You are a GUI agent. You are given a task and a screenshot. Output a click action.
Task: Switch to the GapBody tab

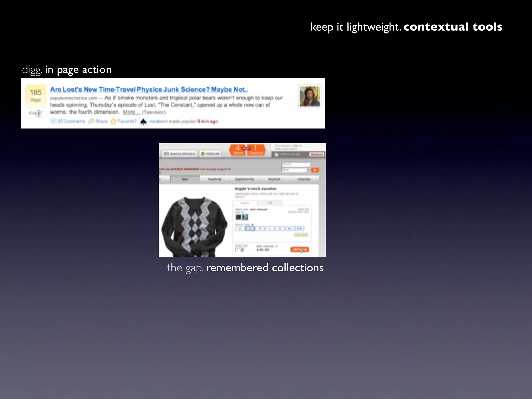click(x=215, y=179)
